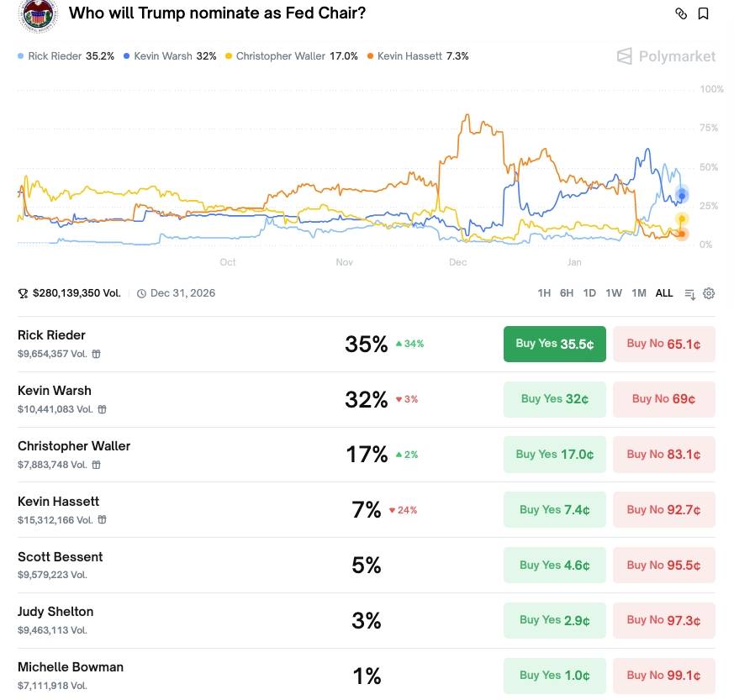The image size is (734, 700).
Task: Buy No on Michelle Bowman at 99.1¢
Action: coord(663,675)
